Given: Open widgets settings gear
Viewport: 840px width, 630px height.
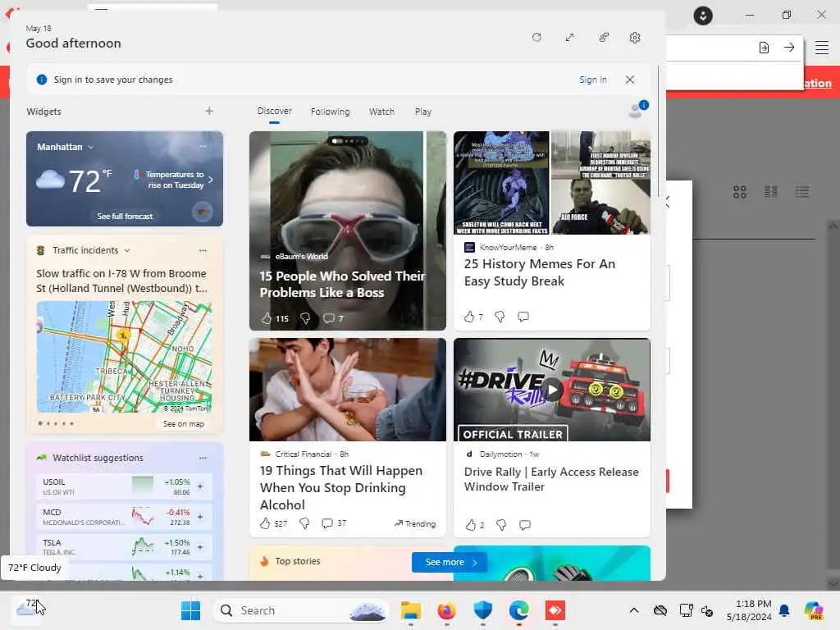Looking at the screenshot, I should (635, 38).
